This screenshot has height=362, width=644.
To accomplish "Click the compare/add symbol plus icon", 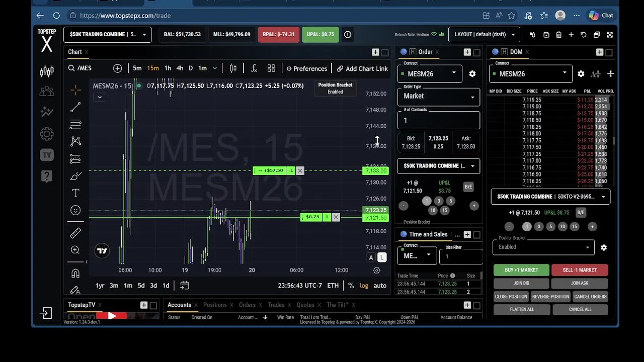I will pos(117,68).
